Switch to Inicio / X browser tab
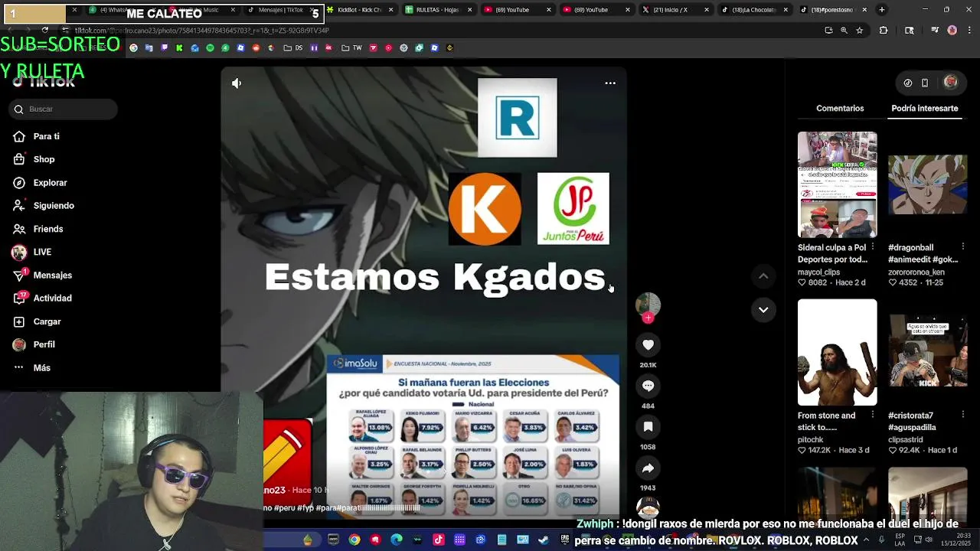 coord(675,10)
